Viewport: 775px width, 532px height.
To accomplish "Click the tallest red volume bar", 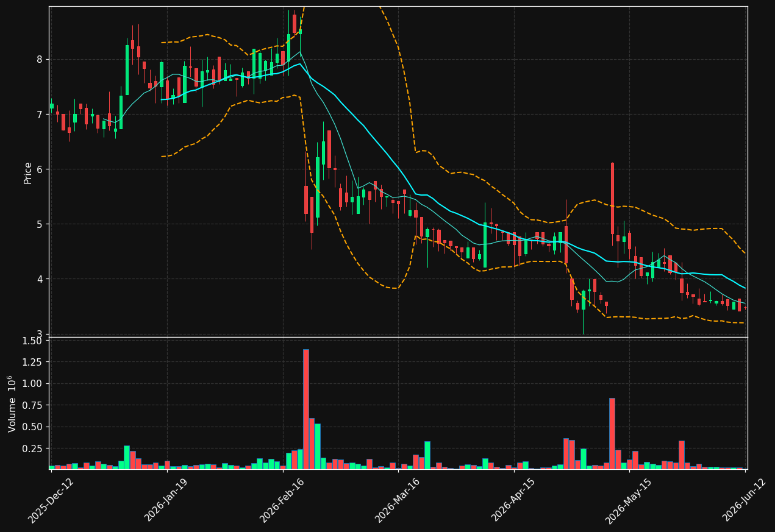I will coord(306,409).
